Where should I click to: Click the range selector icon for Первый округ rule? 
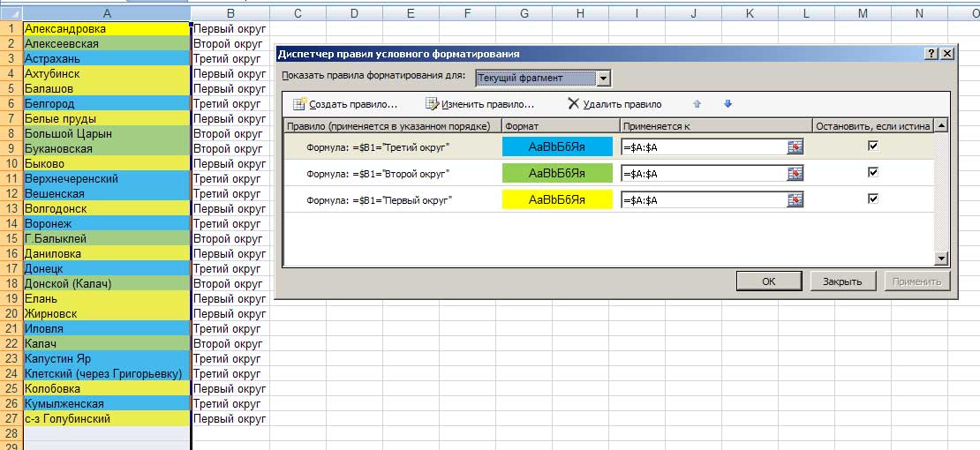pos(795,200)
